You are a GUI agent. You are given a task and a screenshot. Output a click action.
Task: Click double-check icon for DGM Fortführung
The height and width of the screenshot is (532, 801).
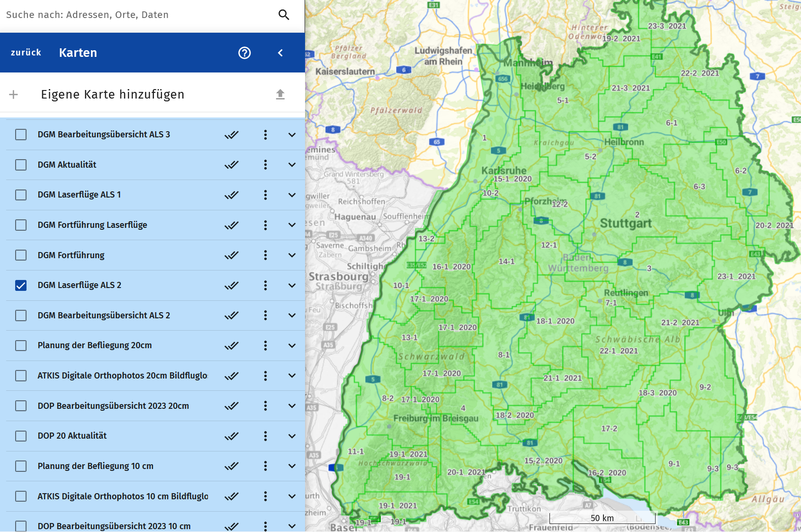tap(232, 255)
